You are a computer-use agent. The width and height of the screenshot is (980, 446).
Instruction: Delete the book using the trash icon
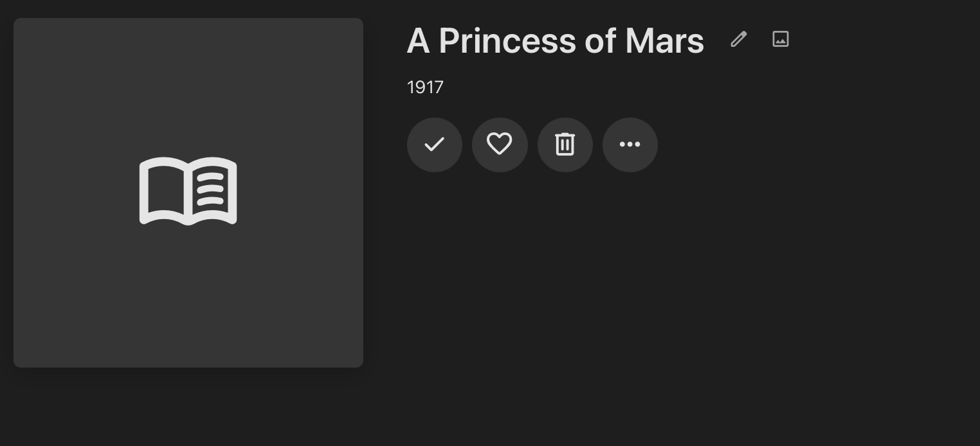(565, 145)
